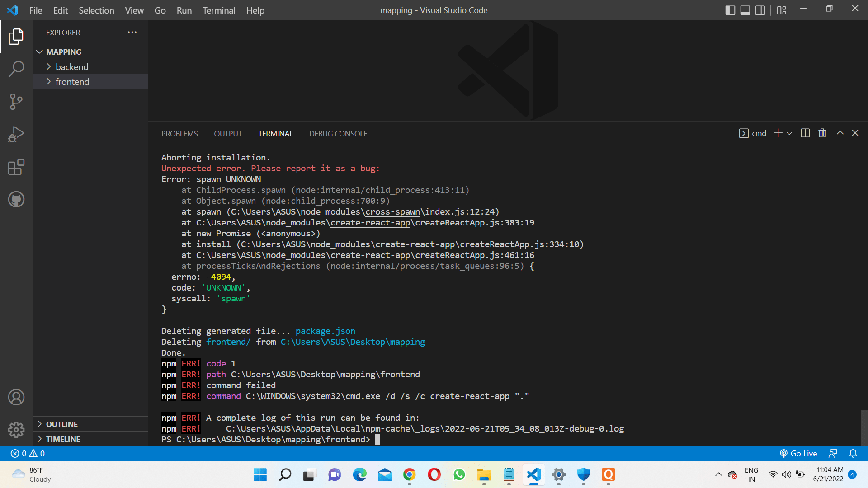Open the Search view in the activity bar
This screenshot has width=868, height=488.
click(x=16, y=69)
